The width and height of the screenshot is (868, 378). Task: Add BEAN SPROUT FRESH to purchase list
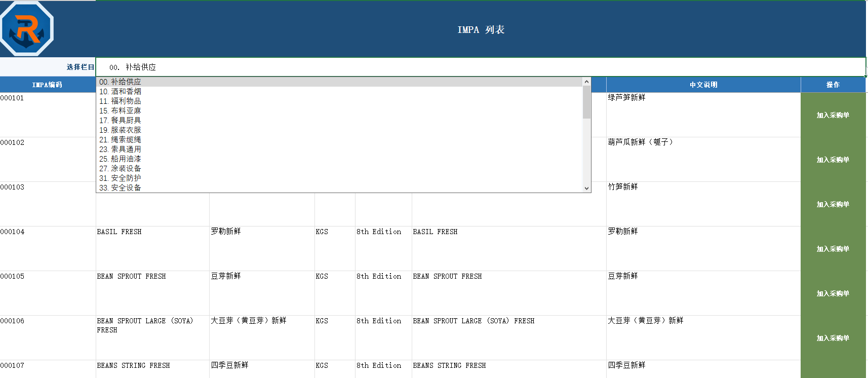[x=833, y=293]
